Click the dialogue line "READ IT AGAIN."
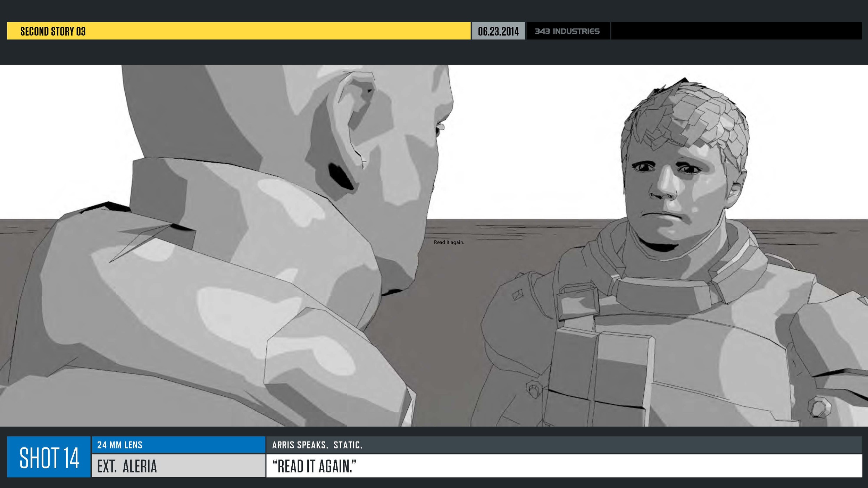Viewport: 868px width, 488px height. click(x=314, y=466)
